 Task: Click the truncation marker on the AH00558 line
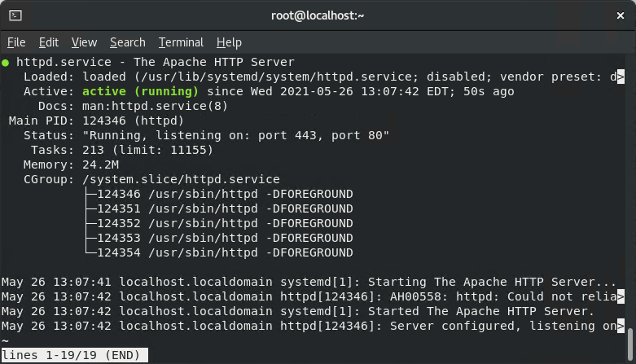tap(621, 296)
